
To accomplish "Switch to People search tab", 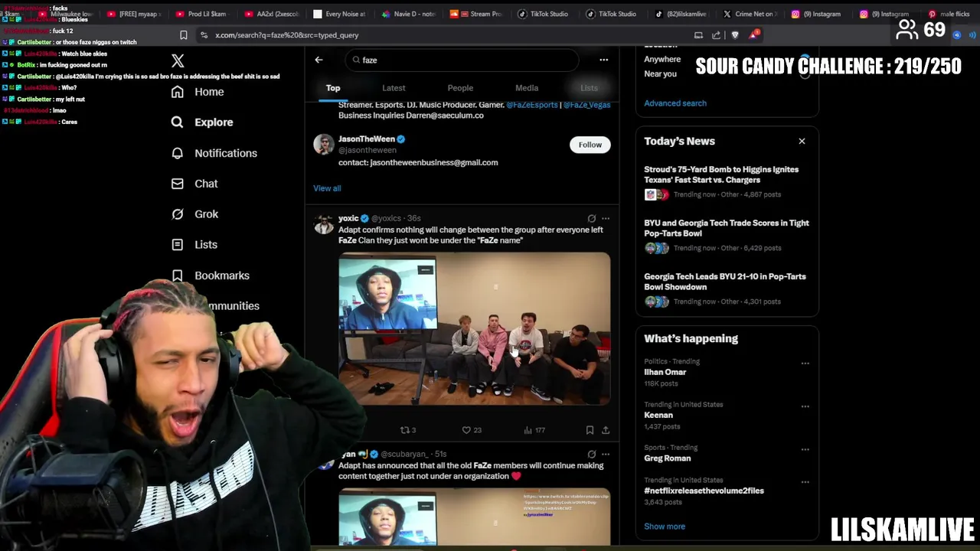I will pos(460,88).
